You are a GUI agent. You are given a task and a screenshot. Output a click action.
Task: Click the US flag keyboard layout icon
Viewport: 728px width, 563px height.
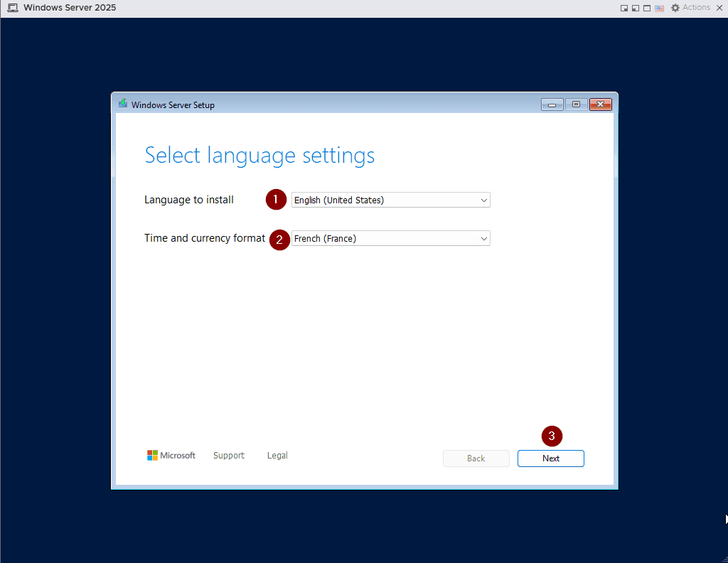coord(659,8)
